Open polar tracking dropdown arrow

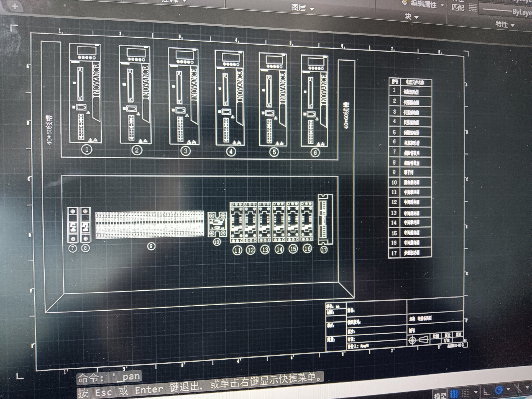(x=508, y=389)
